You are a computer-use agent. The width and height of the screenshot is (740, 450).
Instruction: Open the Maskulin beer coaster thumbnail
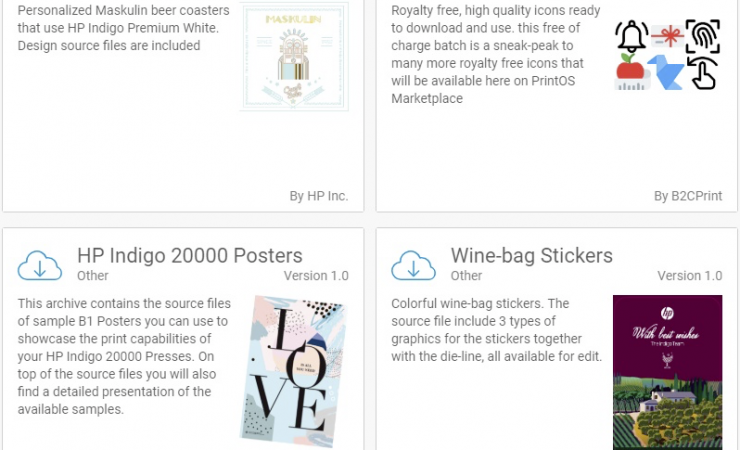coord(294,57)
